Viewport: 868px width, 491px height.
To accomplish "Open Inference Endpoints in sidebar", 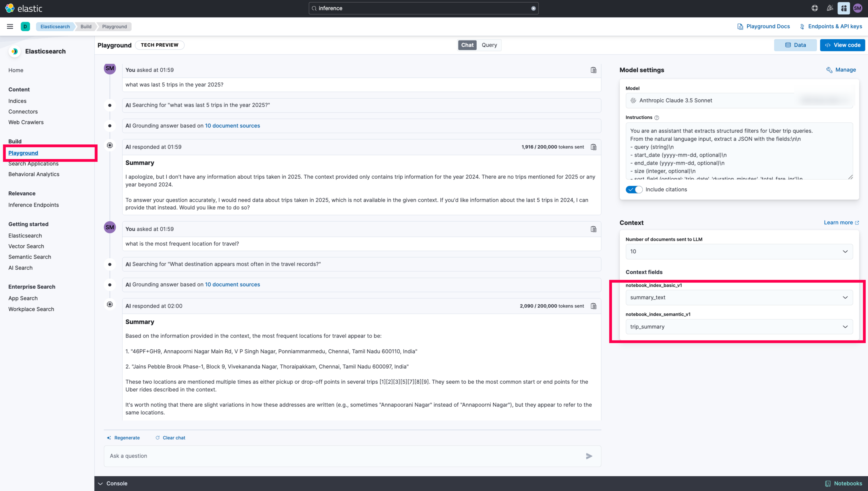I will [33, 205].
